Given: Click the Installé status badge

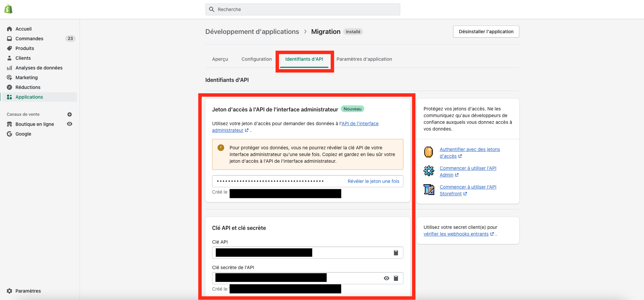Looking at the screenshot, I should pos(353,32).
